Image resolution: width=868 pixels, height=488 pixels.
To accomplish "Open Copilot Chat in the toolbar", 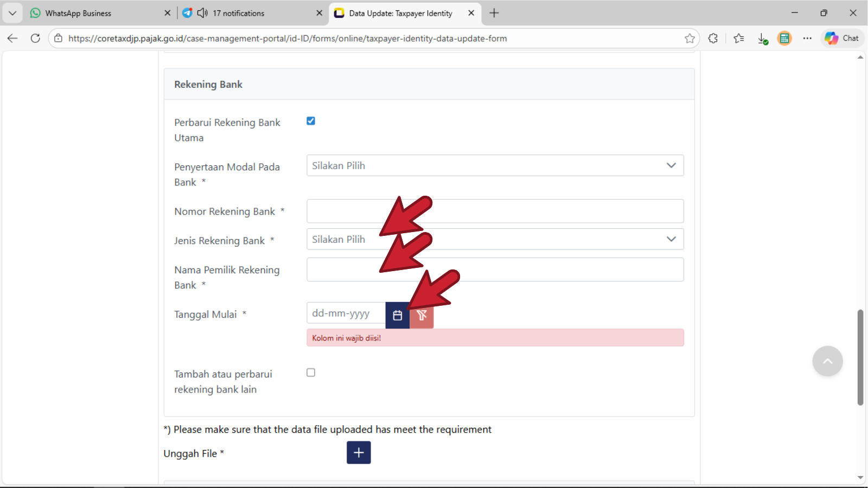I will (842, 38).
